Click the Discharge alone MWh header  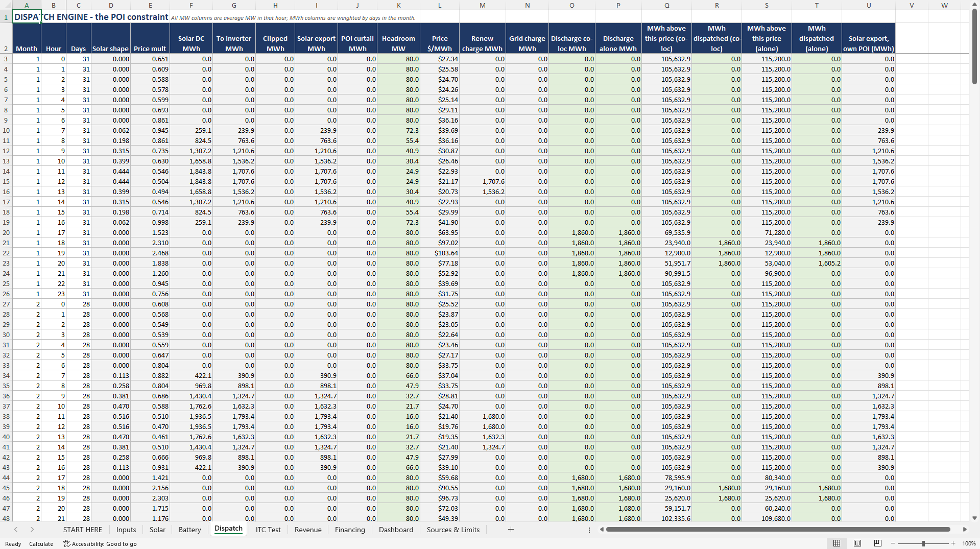click(x=618, y=38)
